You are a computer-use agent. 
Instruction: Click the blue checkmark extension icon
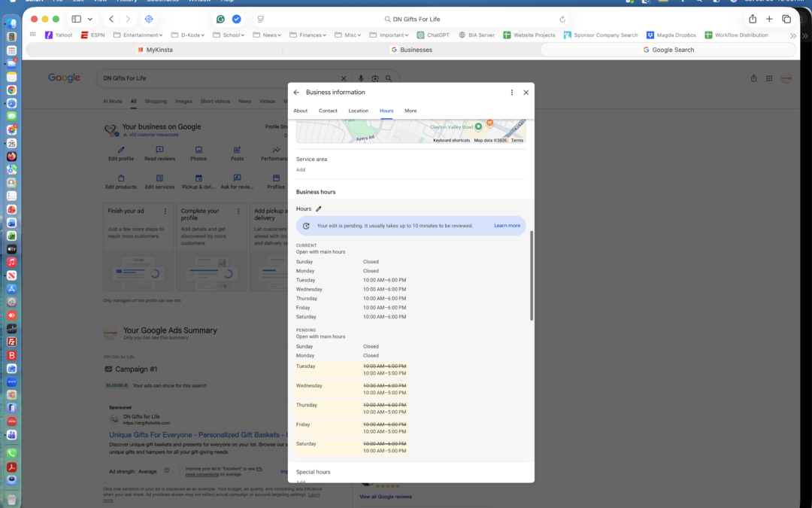[x=237, y=19]
